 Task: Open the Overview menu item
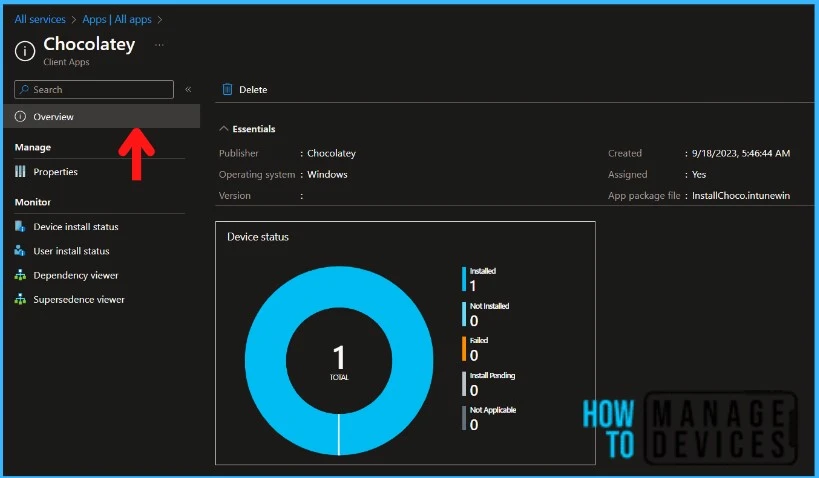pyautogui.click(x=102, y=116)
